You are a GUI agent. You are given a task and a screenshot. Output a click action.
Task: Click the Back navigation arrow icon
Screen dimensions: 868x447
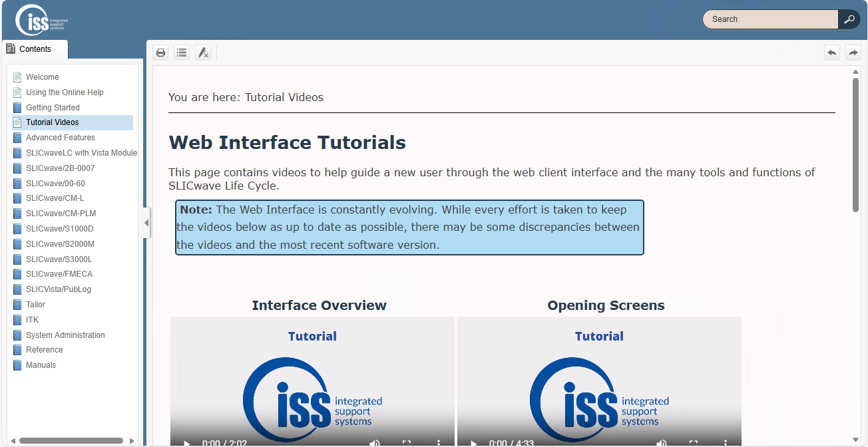[x=831, y=52]
